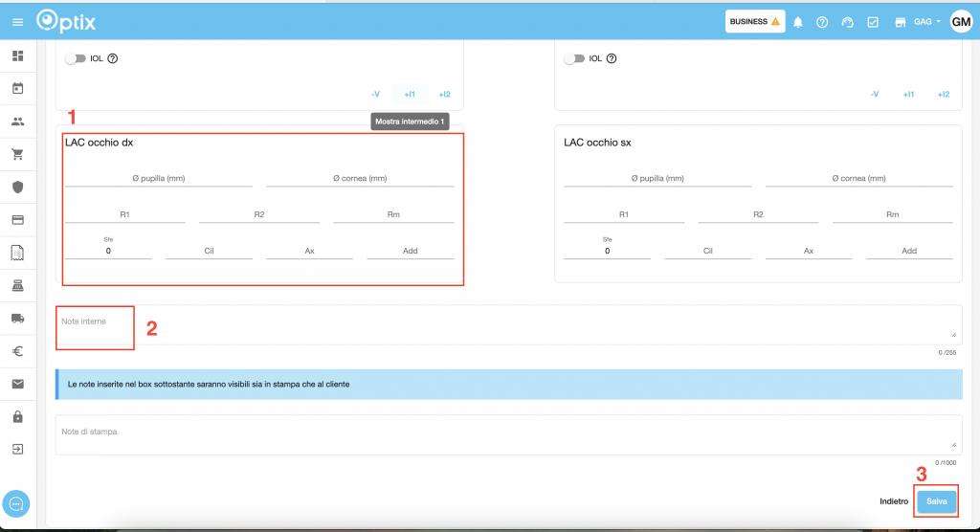The width and height of the screenshot is (980, 532).
Task: Focus the Note interne text field
Action: coord(507,324)
